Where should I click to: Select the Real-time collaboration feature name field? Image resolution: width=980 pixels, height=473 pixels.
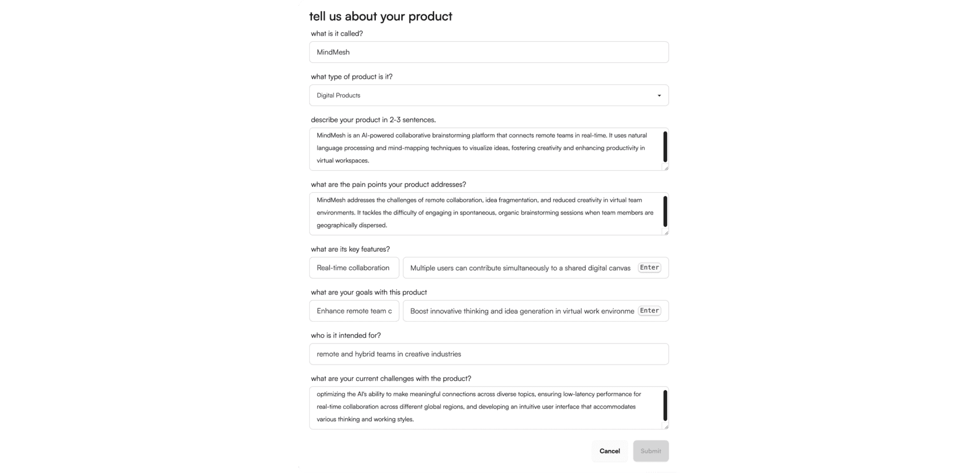point(354,268)
